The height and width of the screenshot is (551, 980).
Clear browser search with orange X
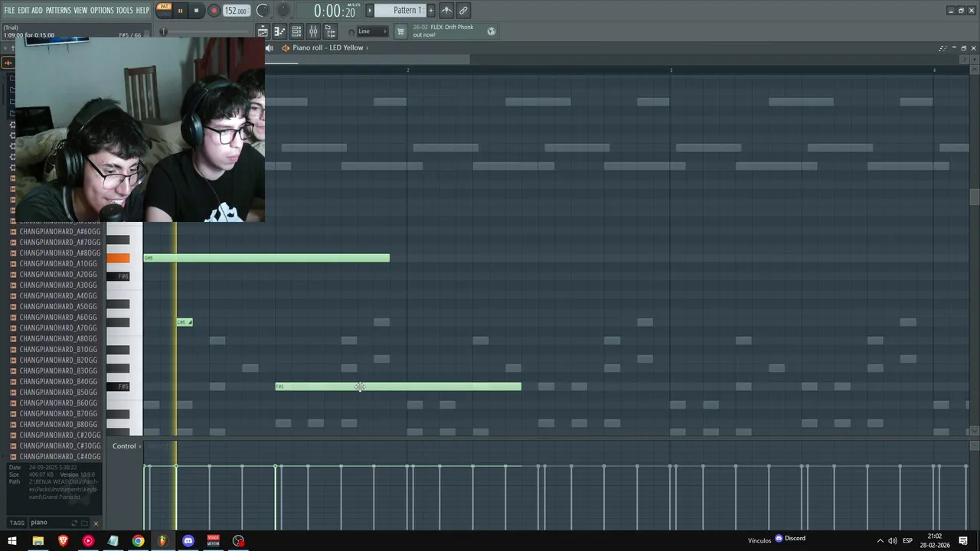[x=96, y=523]
